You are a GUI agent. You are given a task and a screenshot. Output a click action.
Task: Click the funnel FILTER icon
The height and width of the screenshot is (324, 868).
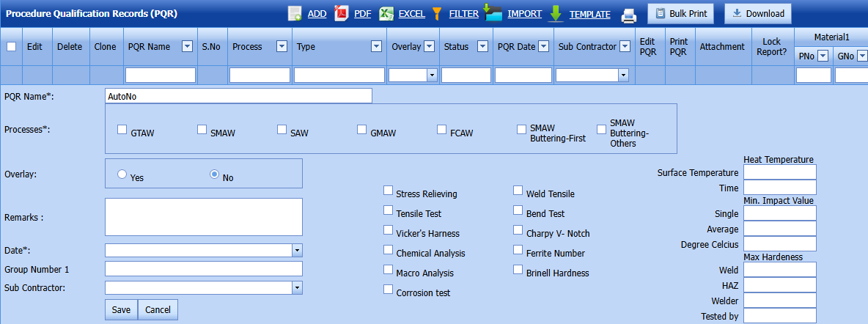(x=437, y=13)
